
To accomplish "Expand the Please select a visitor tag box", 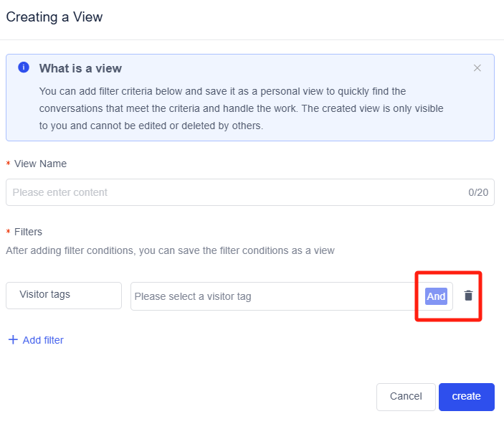I will 272,296.
